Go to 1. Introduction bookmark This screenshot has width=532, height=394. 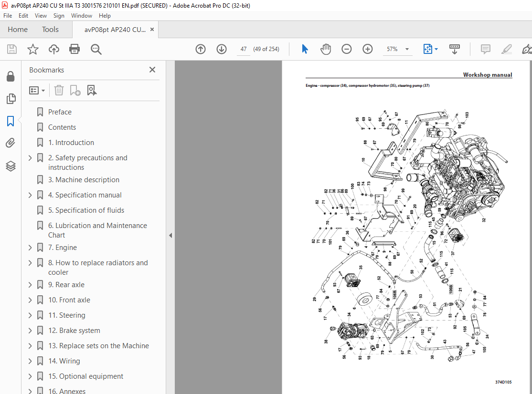coord(71,143)
